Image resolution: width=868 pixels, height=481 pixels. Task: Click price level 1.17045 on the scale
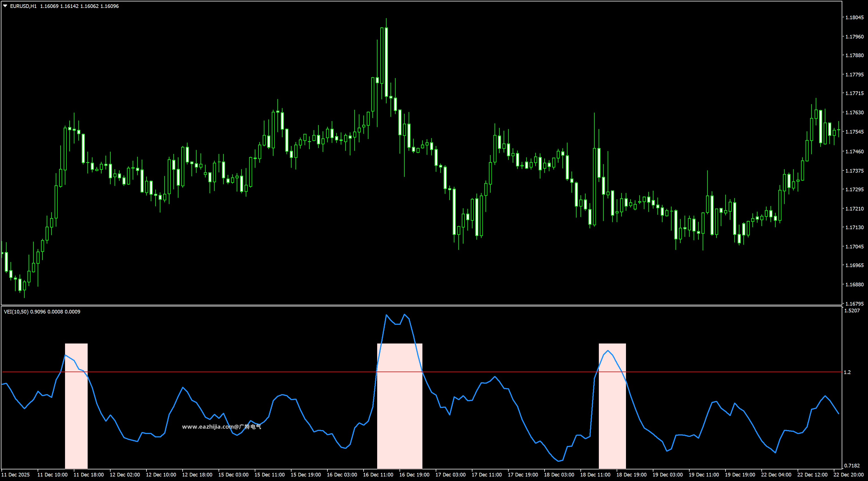pos(854,246)
